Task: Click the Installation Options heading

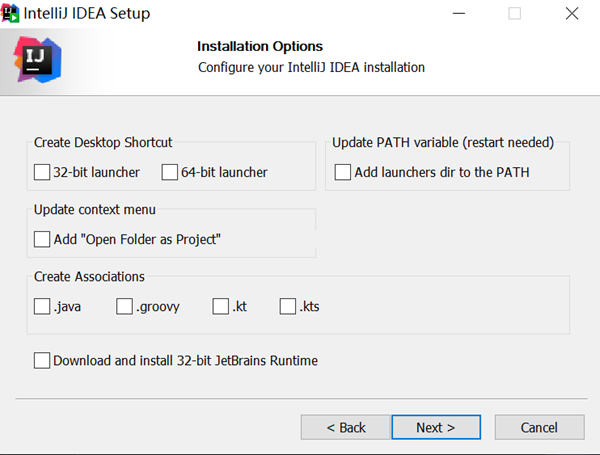Action: 260,46
